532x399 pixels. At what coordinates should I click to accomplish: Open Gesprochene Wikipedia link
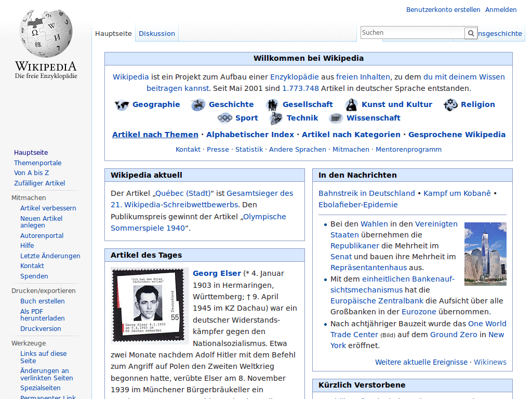tap(457, 135)
